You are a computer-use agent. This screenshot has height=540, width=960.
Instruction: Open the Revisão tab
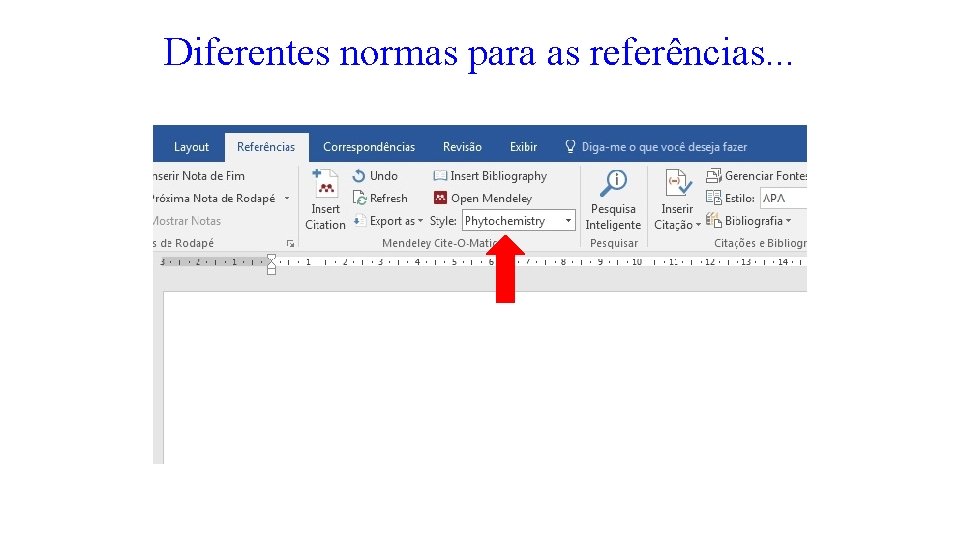click(x=462, y=147)
